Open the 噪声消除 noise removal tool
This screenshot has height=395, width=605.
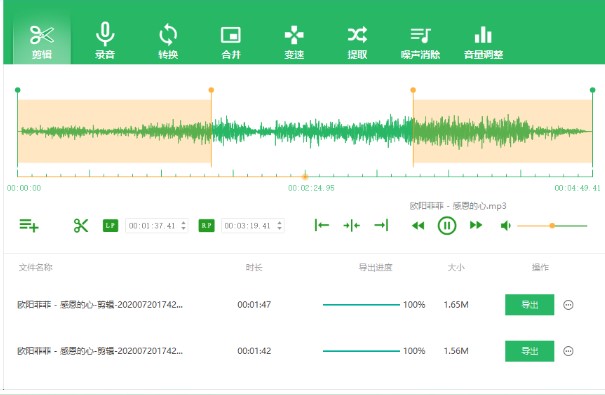coord(420,41)
